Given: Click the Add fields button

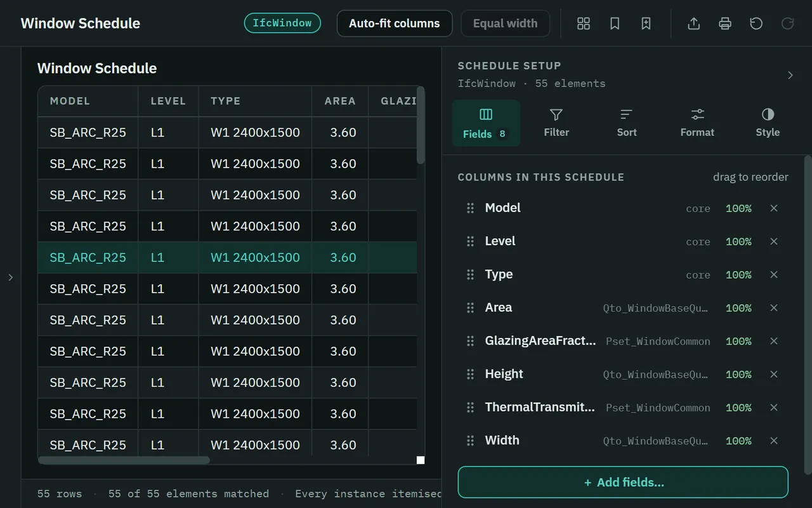Looking at the screenshot, I should pos(623,483).
